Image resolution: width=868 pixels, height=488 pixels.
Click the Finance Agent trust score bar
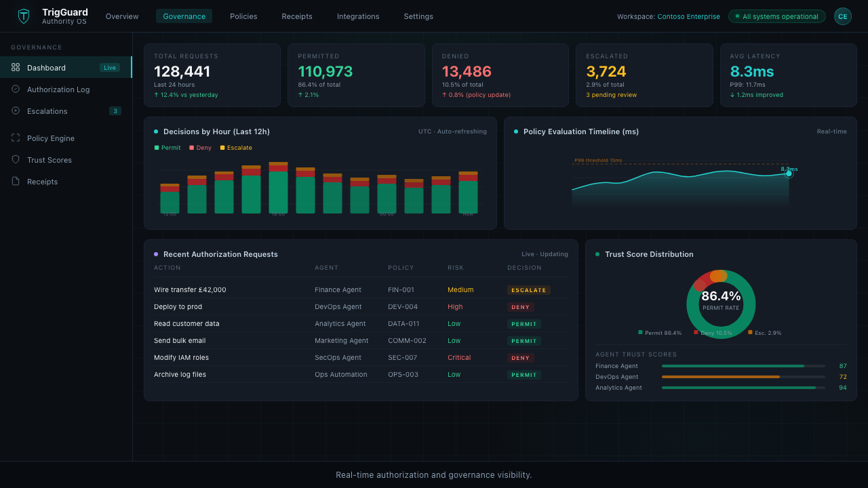click(x=744, y=366)
